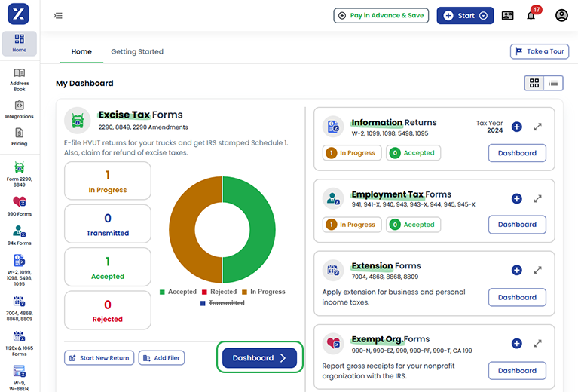
Task: Click the Start New Return button
Action: pos(99,358)
